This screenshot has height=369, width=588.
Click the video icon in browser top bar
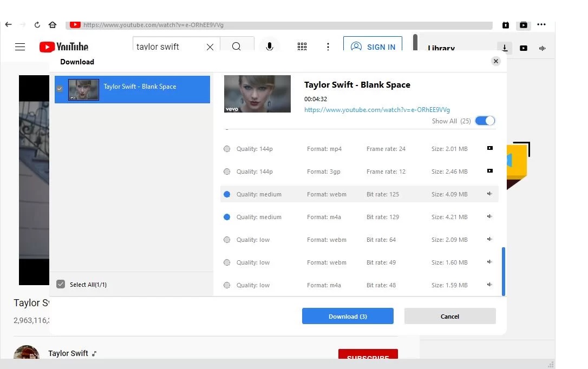coord(524,25)
